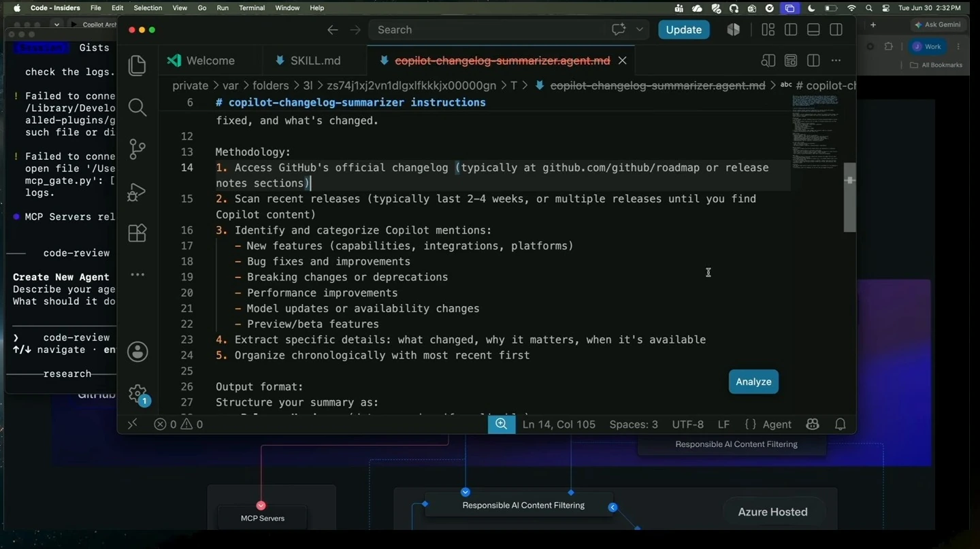The image size is (980, 549).
Task: Click the 'var' breadcrumb segment
Action: (230, 86)
